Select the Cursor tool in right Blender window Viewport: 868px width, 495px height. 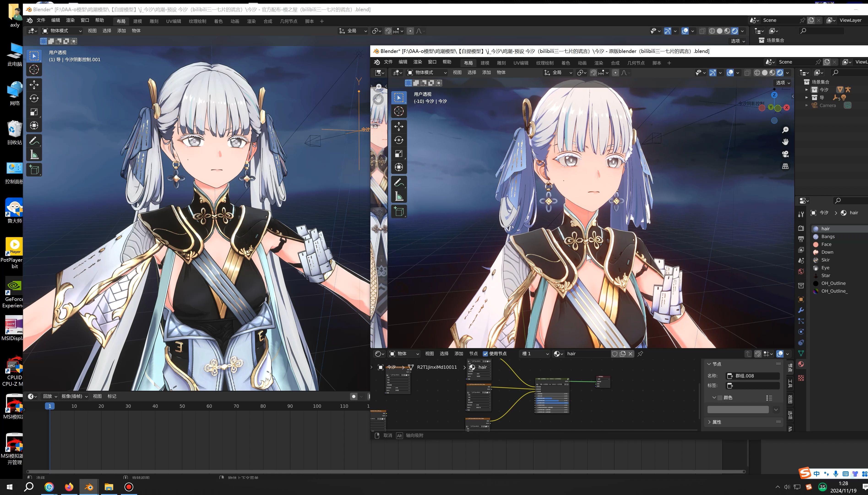point(399,111)
